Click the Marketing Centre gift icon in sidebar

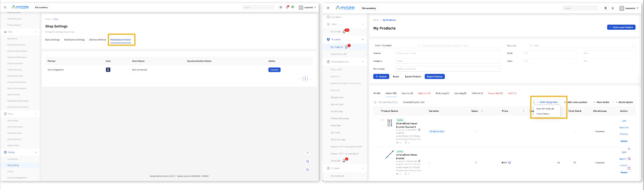[328, 61]
